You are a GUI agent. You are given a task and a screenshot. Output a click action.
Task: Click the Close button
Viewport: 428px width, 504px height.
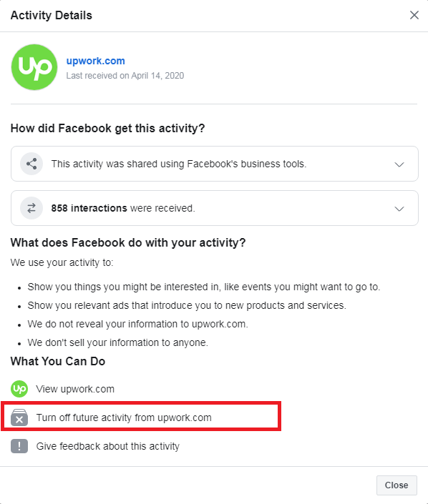(397, 485)
